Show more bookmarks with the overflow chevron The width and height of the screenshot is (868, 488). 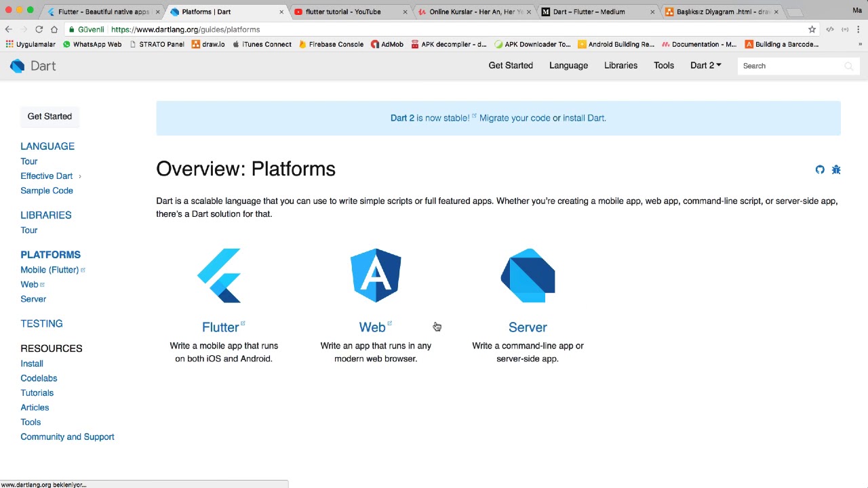[x=860, y=44]
